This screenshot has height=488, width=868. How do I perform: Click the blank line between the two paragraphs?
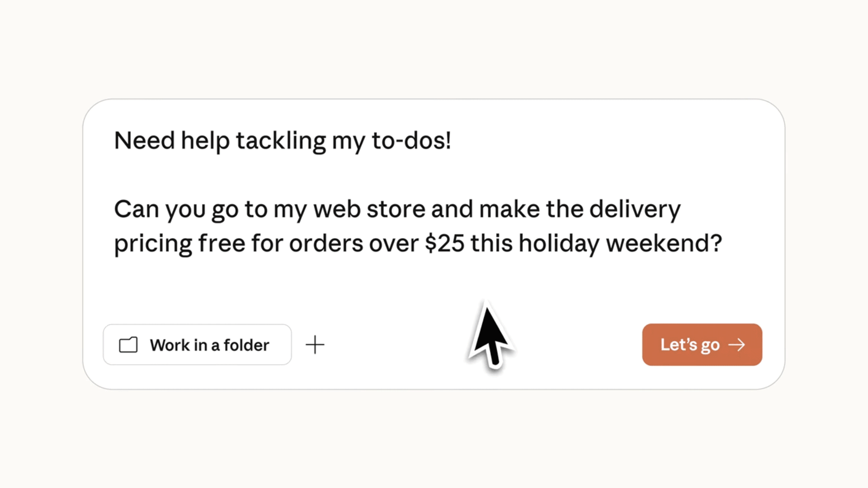pyautogui.click(x=316, y=175)
